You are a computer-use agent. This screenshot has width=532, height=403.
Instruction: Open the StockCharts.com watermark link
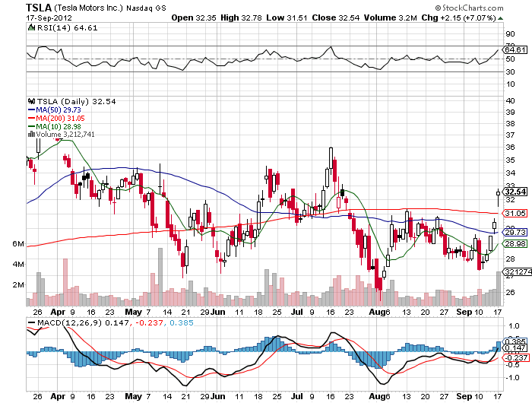(470, 8)
